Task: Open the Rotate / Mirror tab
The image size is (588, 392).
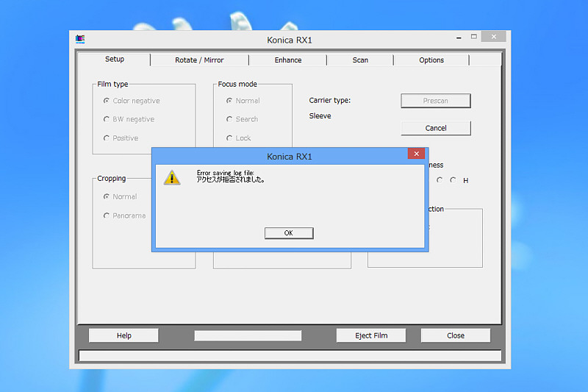Action: click(x=199, y=60)
